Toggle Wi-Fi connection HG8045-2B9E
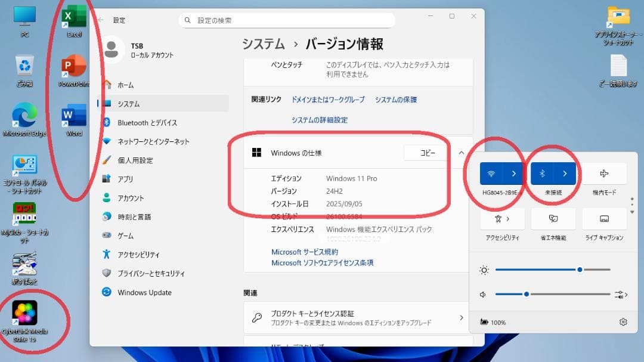This screenshot has height=362, width=644. (491, 174)
